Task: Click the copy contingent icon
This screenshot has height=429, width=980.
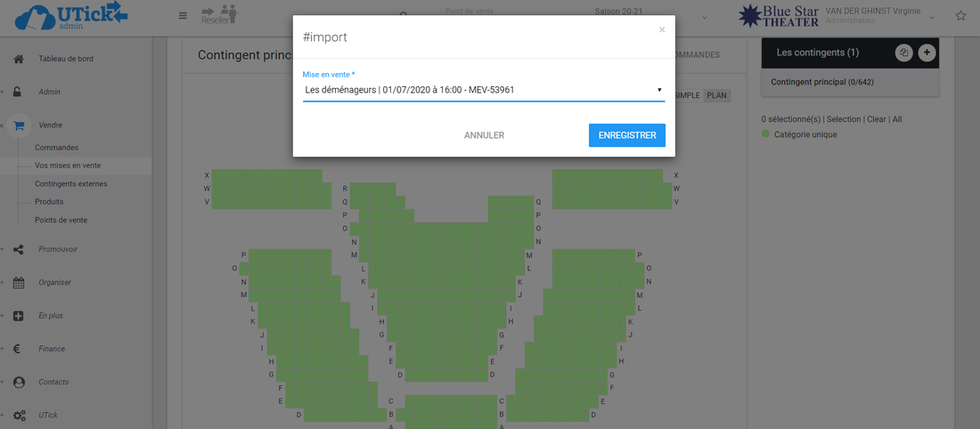Action: (903, 53)
